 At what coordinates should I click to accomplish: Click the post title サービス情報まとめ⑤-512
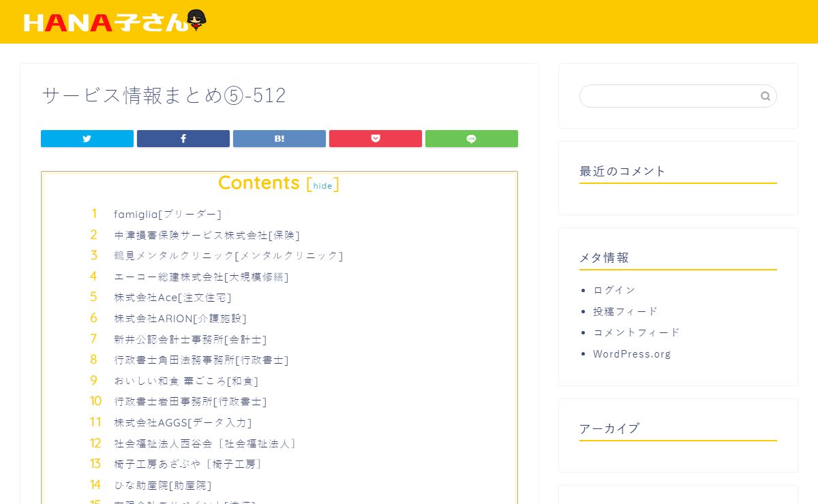164,96
